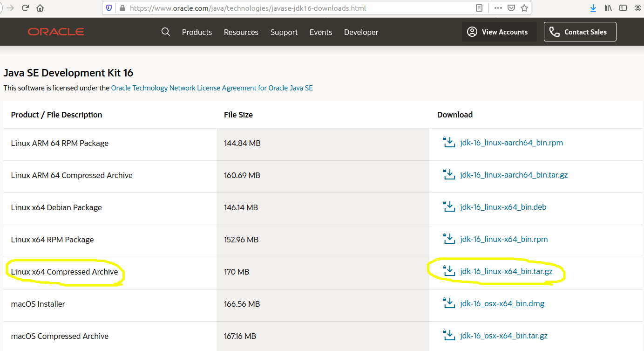The image size is (644, 351).
Task: Go to browser home page icon
Action: (40, 8)
